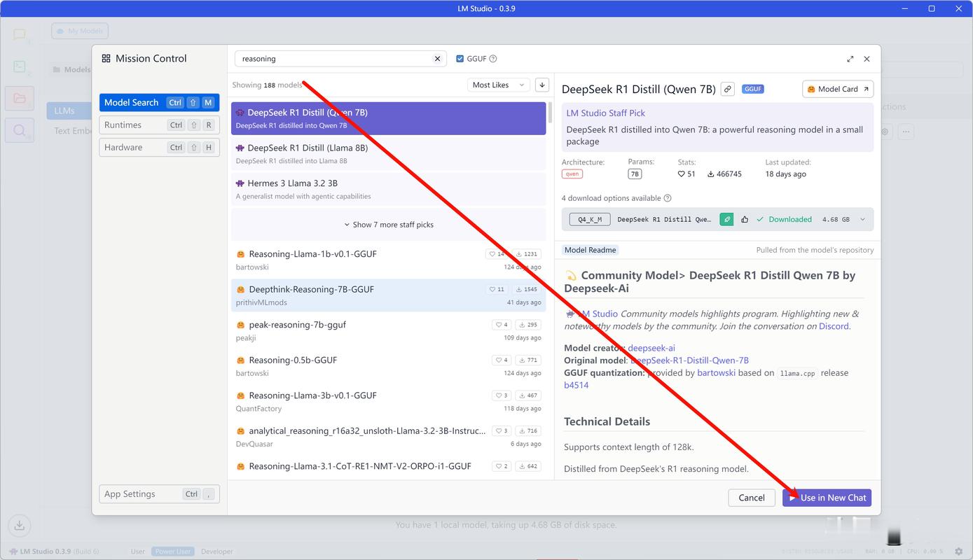Close the Mission Control dialog
This screenshot has width=973, height=560.
(x=867, y=59)
